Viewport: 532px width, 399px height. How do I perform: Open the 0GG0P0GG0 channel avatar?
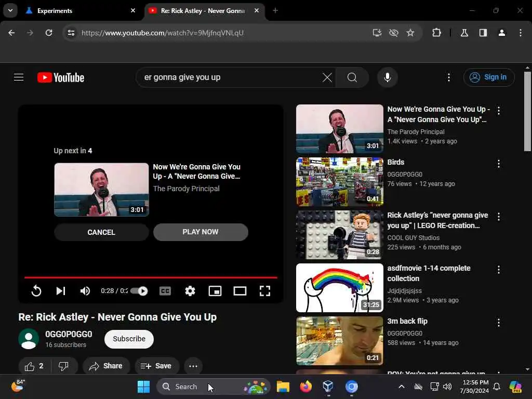[x=29, y=339]
